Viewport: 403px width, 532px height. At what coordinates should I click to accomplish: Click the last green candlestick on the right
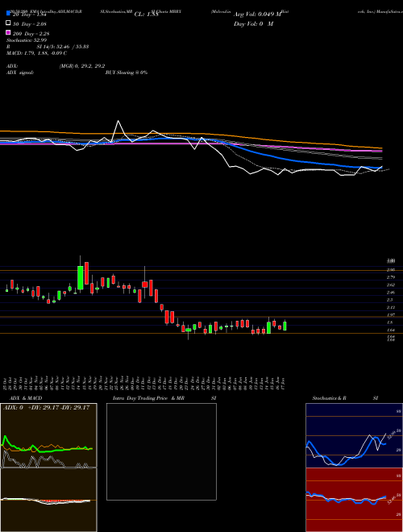pos(285,326)
